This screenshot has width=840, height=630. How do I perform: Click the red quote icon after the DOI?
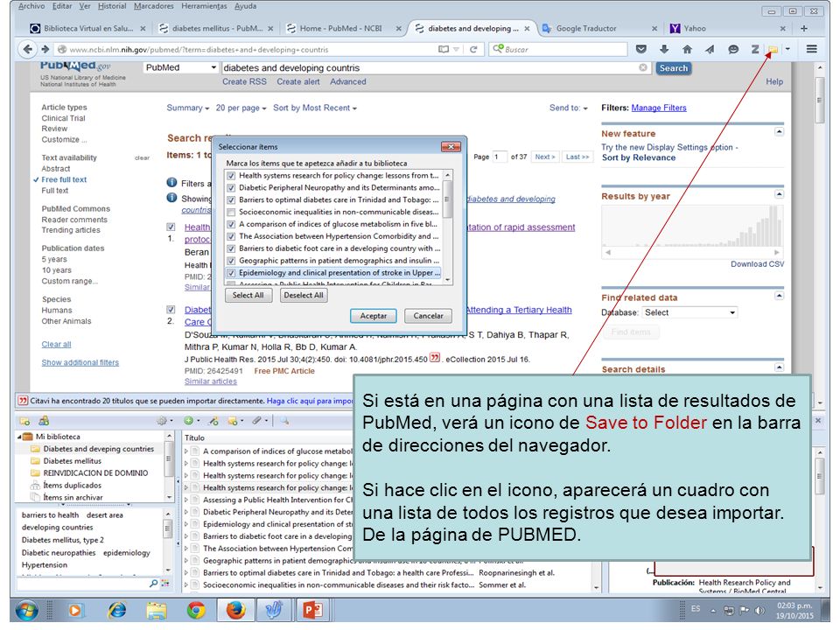click(x=435, y=358)
